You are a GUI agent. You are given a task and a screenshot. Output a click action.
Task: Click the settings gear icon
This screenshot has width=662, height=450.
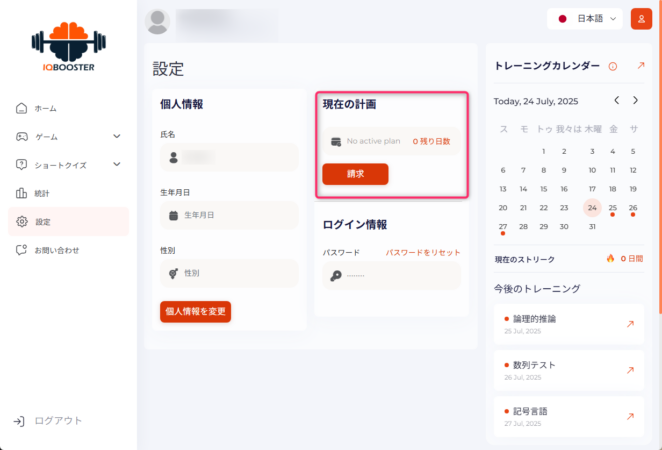22,221
